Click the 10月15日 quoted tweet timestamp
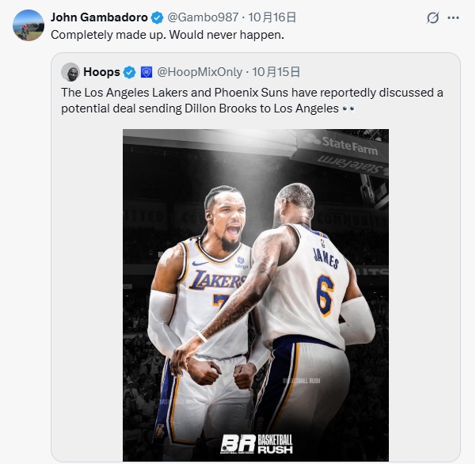 pyautogui.click(x=276, y=73)
